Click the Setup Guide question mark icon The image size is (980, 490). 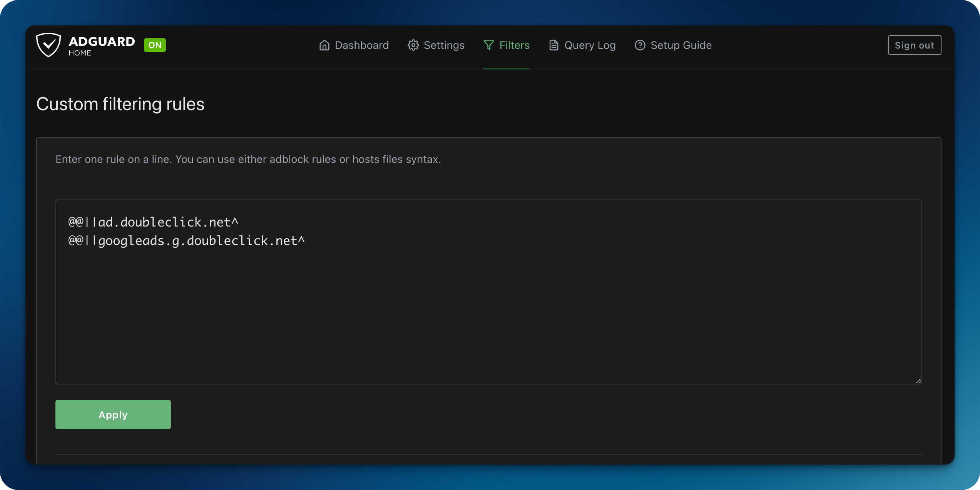pyautogui.click(x=640, y=45)
